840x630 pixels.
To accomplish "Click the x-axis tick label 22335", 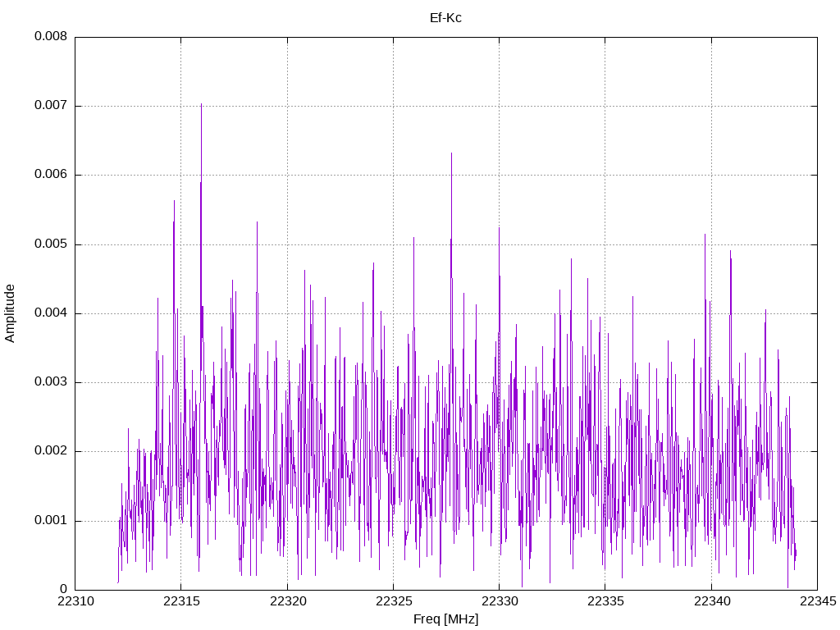I will click(605, 601).
